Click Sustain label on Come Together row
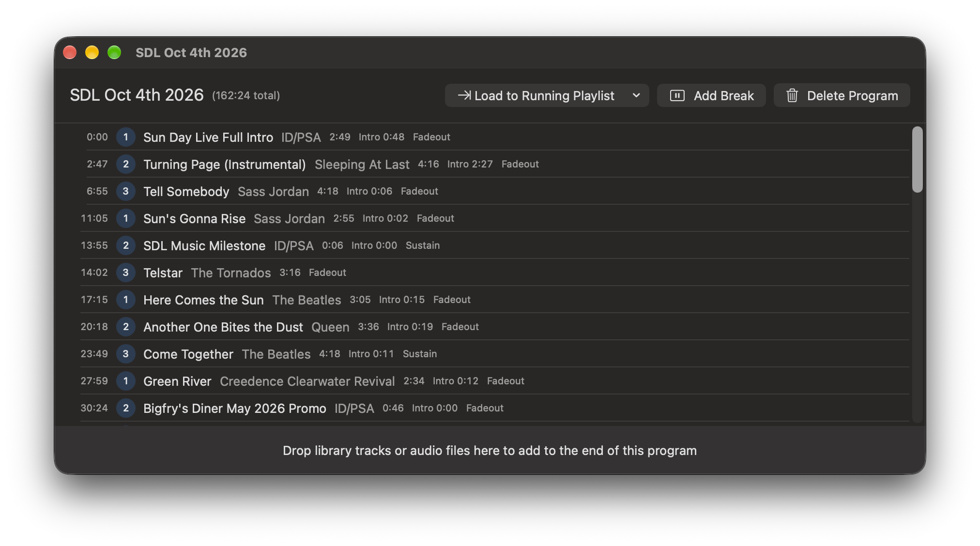 click(x=420, y=354)
